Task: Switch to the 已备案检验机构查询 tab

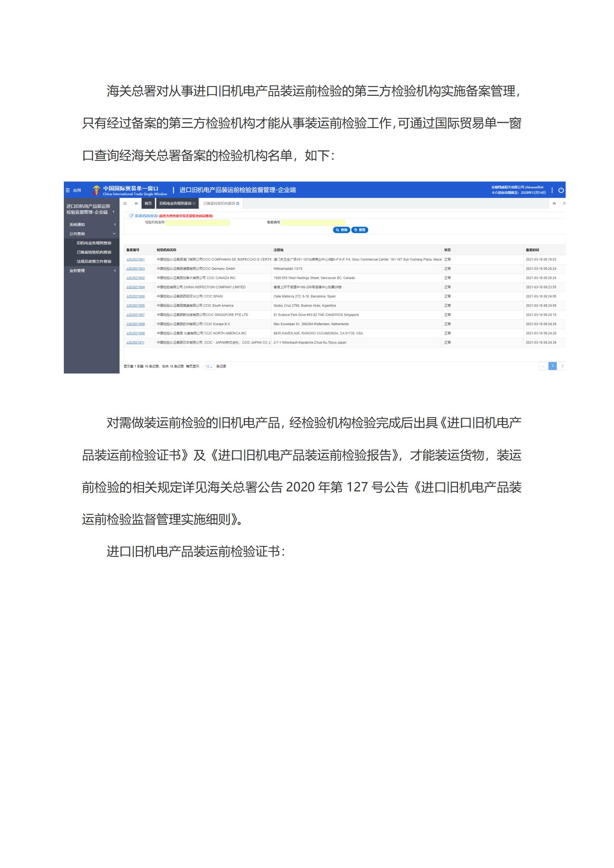Action: (221, 203)
